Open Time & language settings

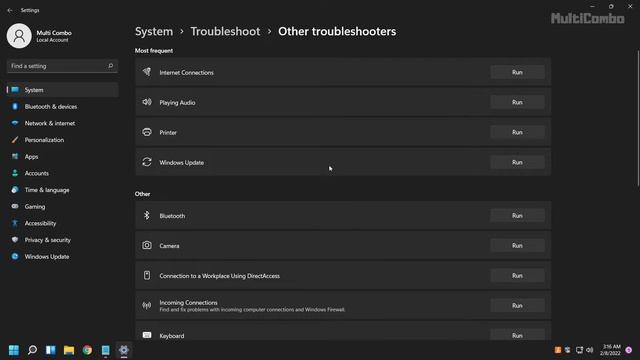62,190
